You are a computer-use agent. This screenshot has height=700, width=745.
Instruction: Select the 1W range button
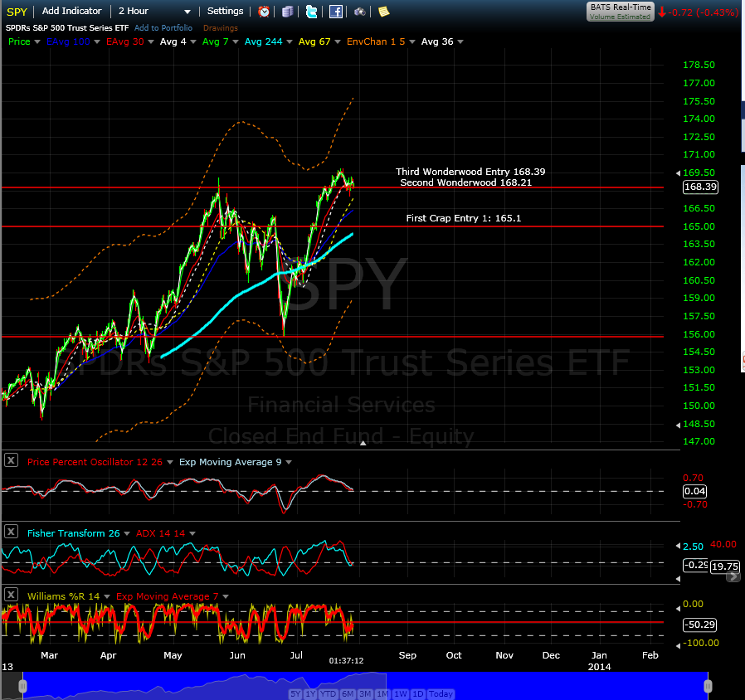[401, 694]
